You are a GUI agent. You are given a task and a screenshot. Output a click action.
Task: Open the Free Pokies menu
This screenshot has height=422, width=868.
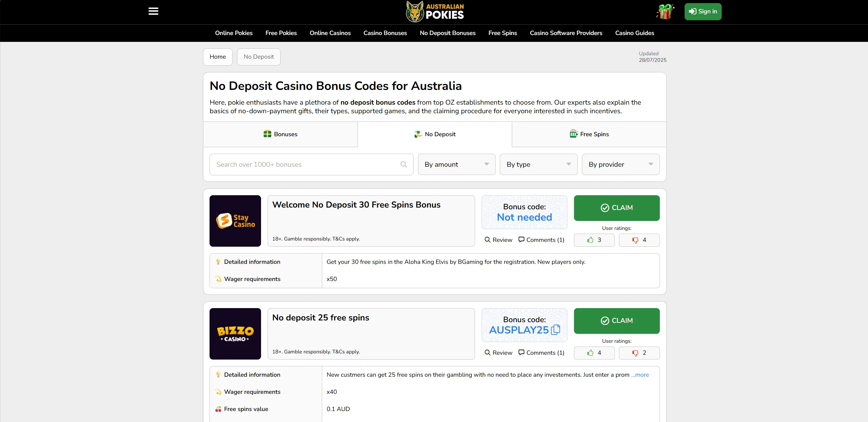click(x=281, y=33)
